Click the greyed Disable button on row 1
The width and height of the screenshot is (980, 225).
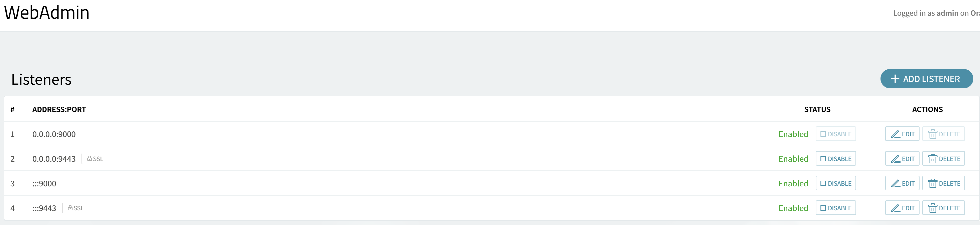(835, 134)
